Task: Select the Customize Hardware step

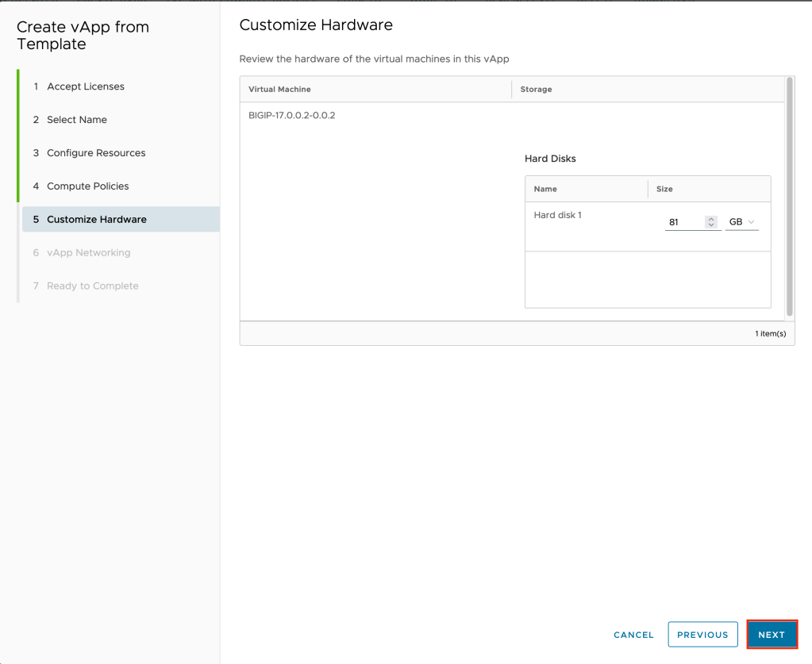Action: (x=96, y=220)
